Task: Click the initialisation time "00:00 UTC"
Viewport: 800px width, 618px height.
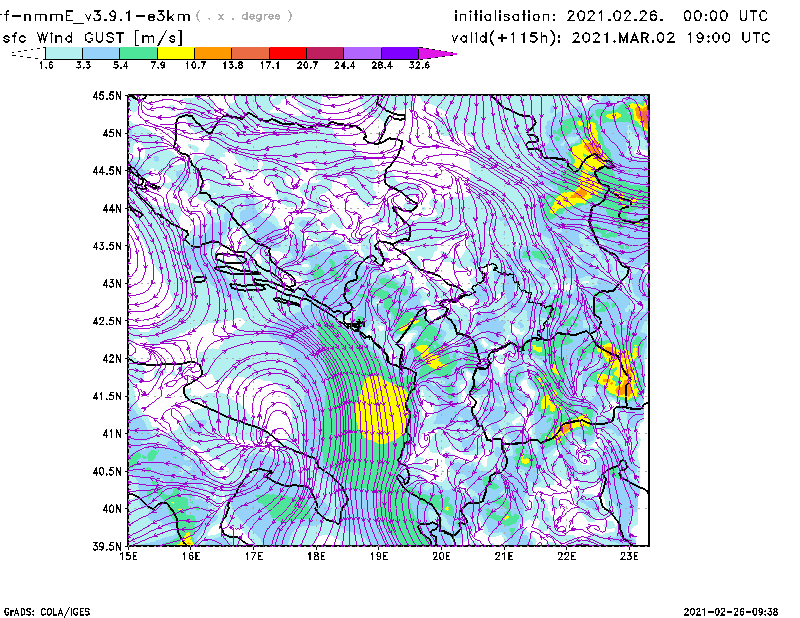Action: point(726,16)
